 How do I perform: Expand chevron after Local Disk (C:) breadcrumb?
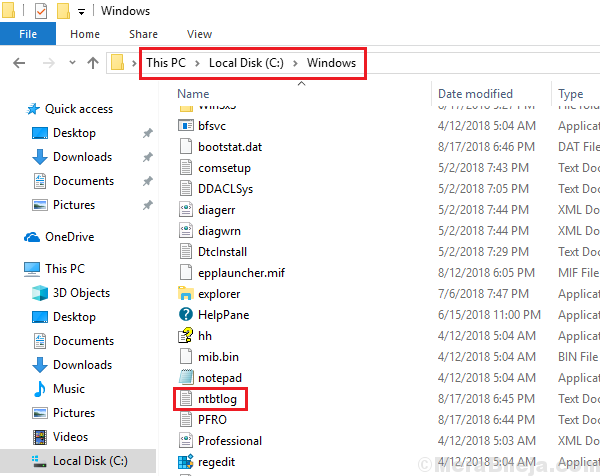coord(295,63)
